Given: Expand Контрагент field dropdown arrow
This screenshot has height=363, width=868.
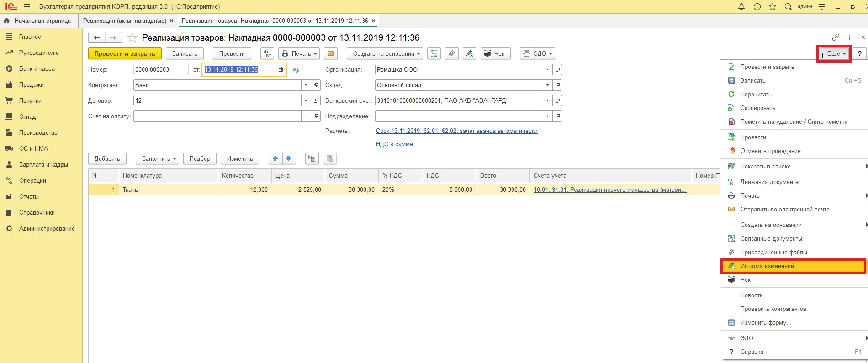Looking at the screenshot, I should tap(306, 85).
